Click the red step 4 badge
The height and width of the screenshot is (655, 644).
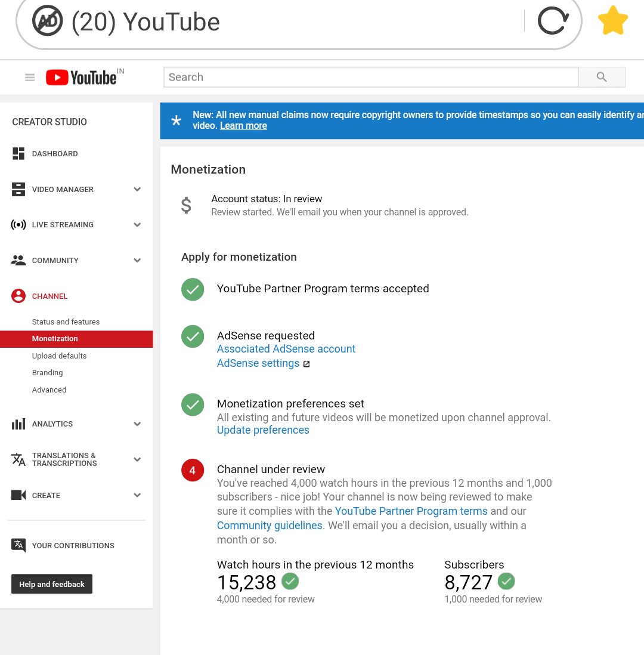(193, 470)
